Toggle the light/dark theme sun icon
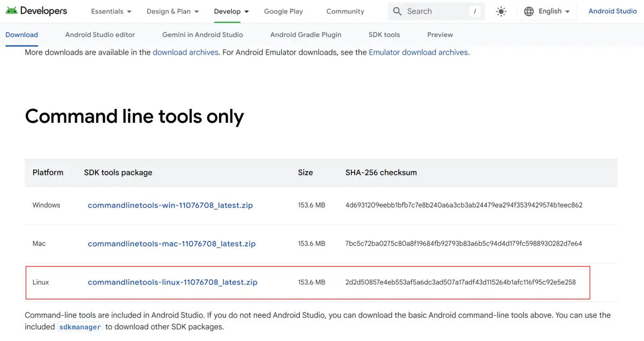The width and height of the screenshot is (644, 341). (501, 11)
